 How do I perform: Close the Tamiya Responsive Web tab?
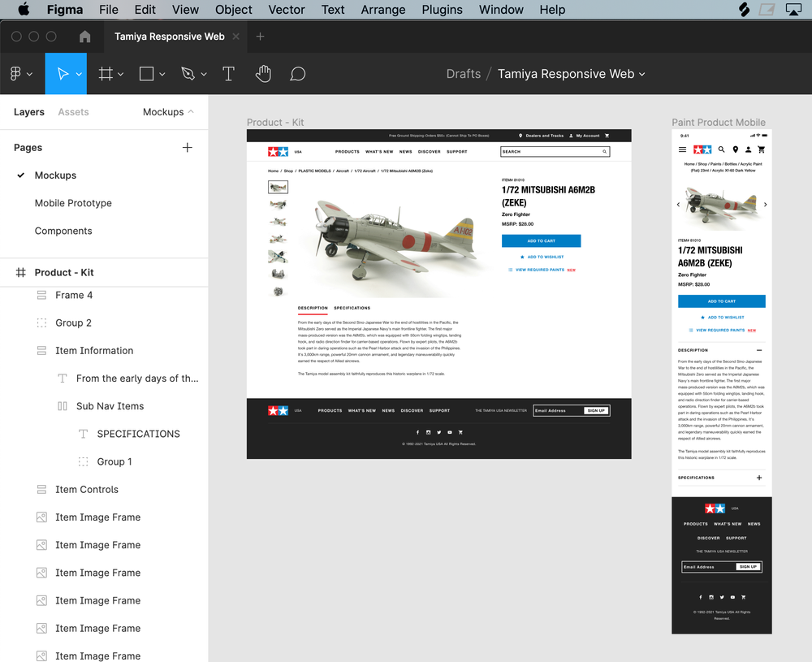point(236,37)
